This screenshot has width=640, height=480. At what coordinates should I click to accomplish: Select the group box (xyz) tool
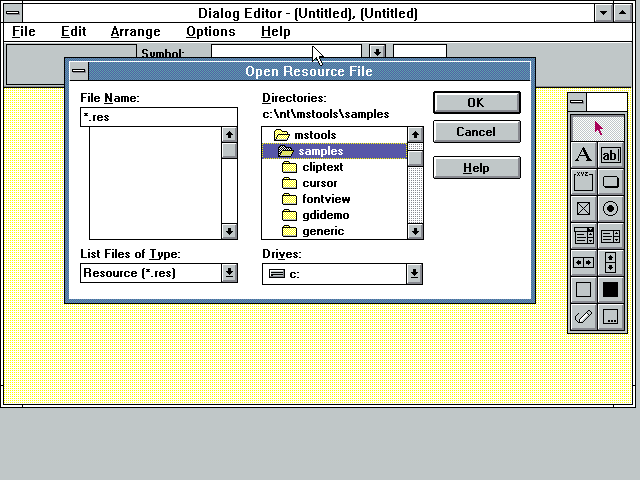584,182
